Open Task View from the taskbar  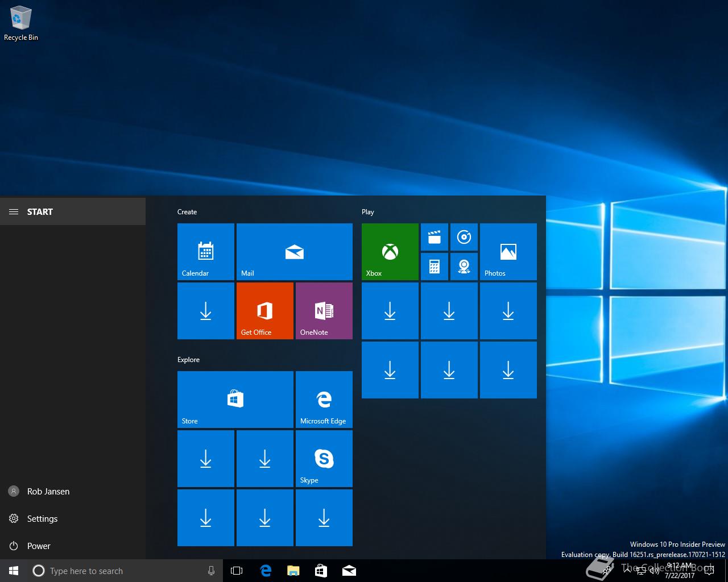coord(237,571)
